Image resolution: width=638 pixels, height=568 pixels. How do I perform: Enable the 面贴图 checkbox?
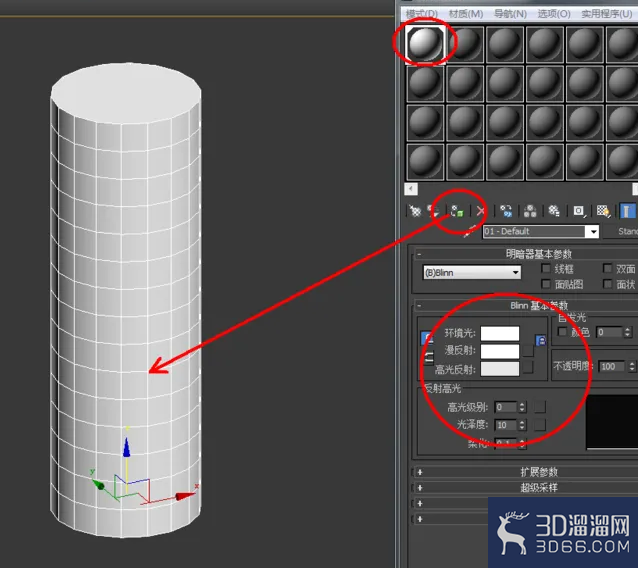[x=546, y=284]
